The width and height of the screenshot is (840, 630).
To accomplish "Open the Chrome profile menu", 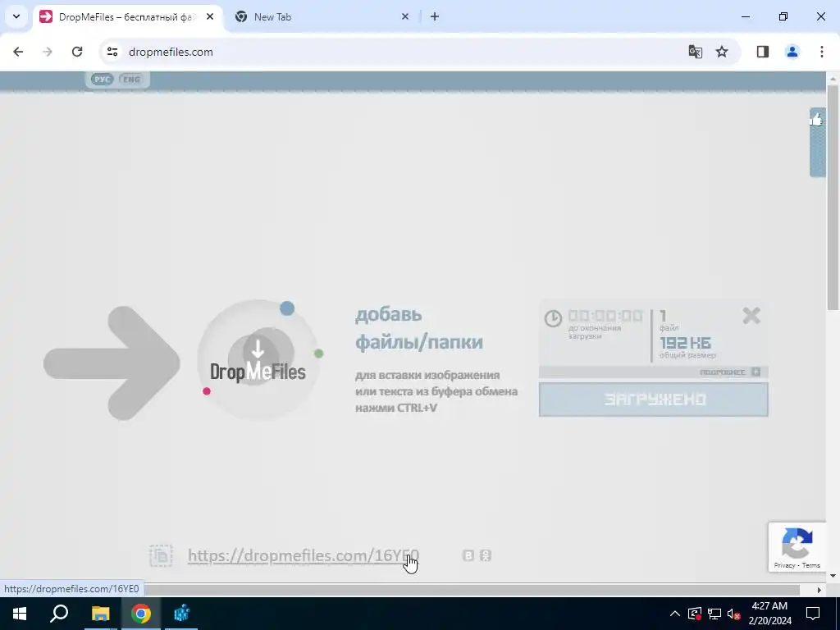I will pyautogui.click(x=792, y=52).
